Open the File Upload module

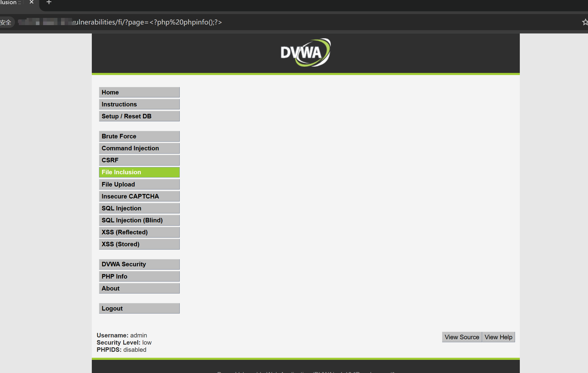(x=139, y=184)
